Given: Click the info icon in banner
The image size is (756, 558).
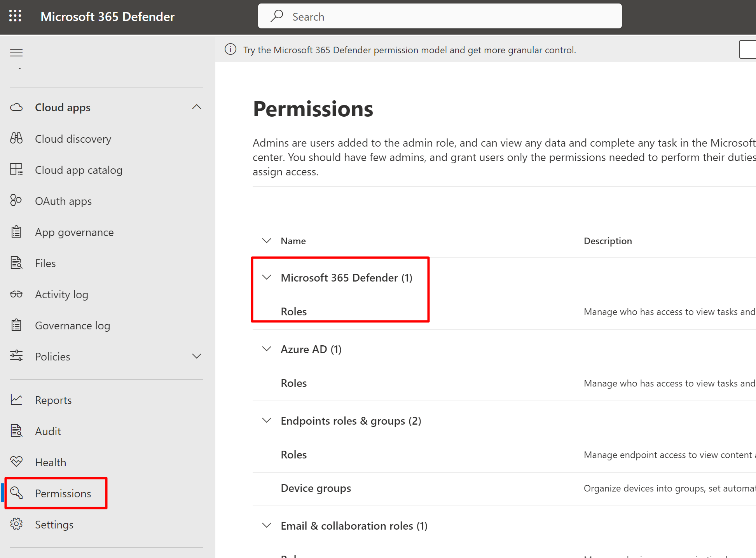Looking at the screenshot, I should coord(230,49).
